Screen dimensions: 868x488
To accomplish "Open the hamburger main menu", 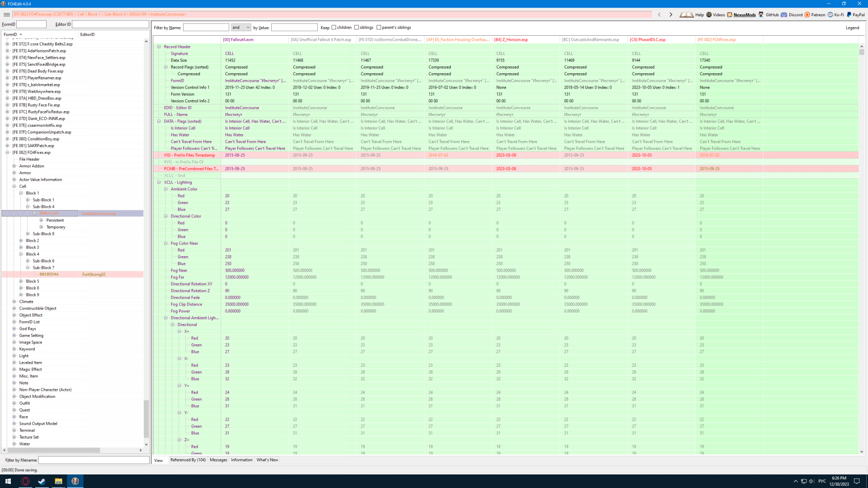I will [x=7, y=14].
